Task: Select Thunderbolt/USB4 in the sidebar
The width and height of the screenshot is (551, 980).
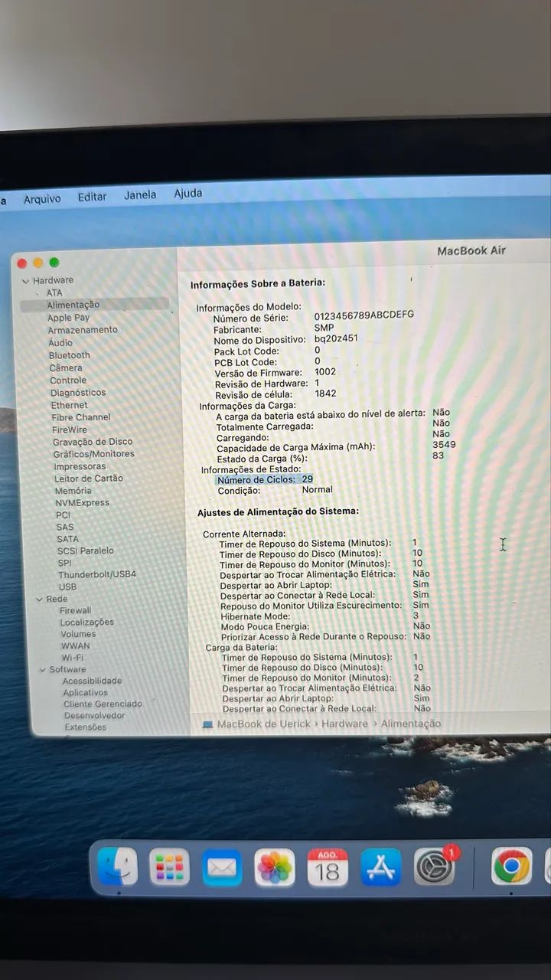Action: 97,574
